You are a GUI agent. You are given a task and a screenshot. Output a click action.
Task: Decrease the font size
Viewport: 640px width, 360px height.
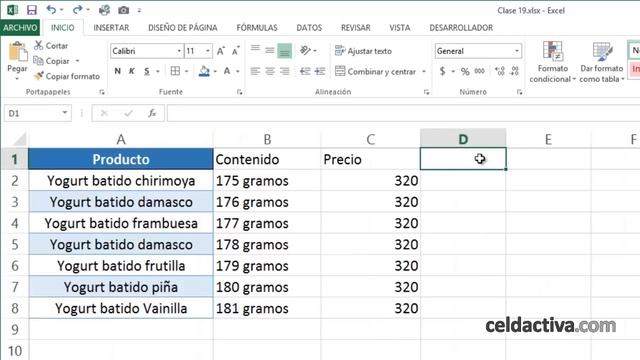236,51
